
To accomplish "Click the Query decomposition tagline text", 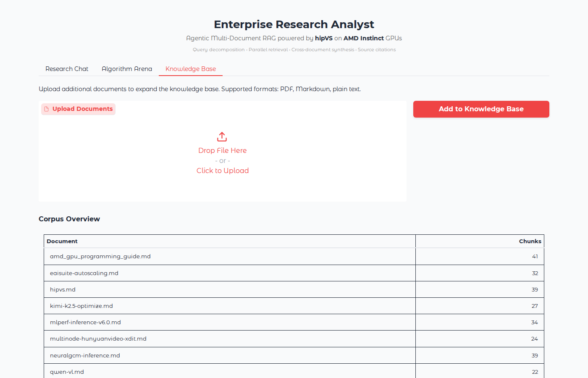I will (x=294, y=50).
